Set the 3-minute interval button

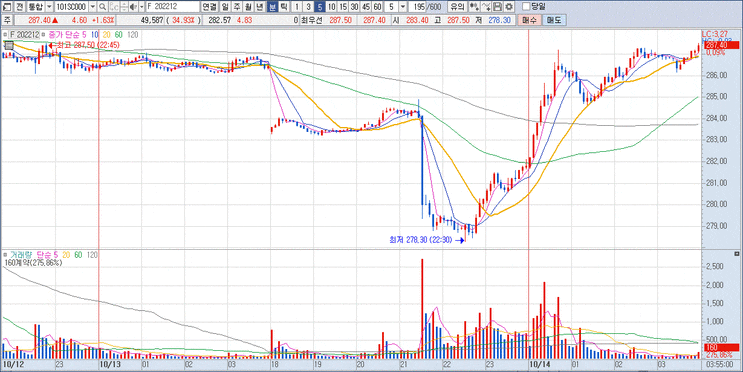308,7
